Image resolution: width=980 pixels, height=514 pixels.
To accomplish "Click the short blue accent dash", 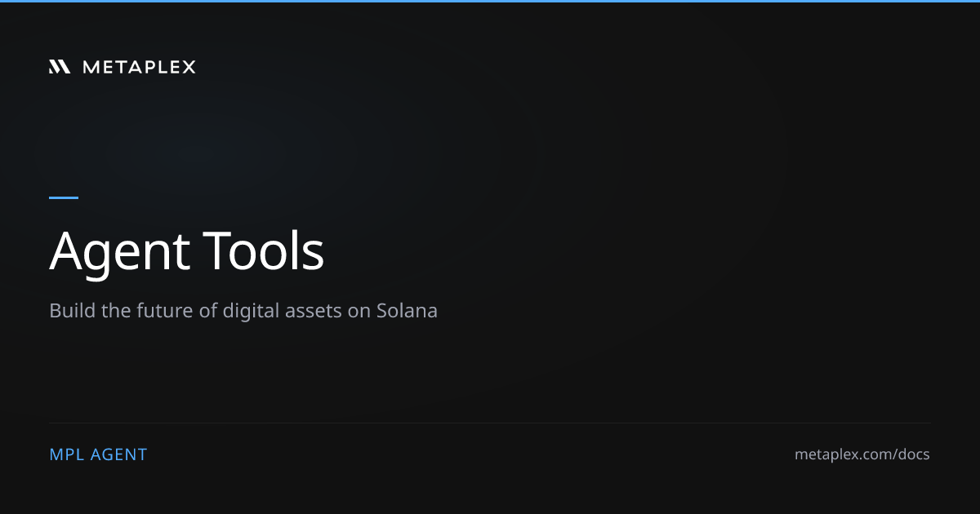I will click(64, 197).
